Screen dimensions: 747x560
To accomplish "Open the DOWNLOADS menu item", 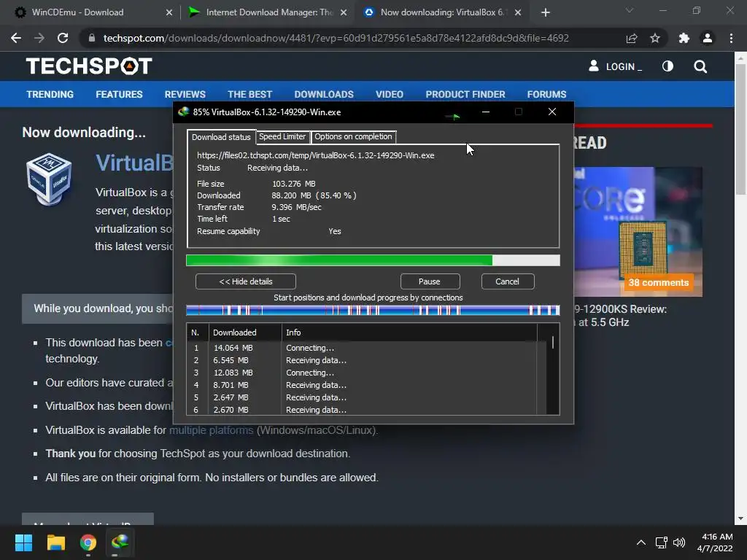I will pyautogui.click(x=324, y=94).
